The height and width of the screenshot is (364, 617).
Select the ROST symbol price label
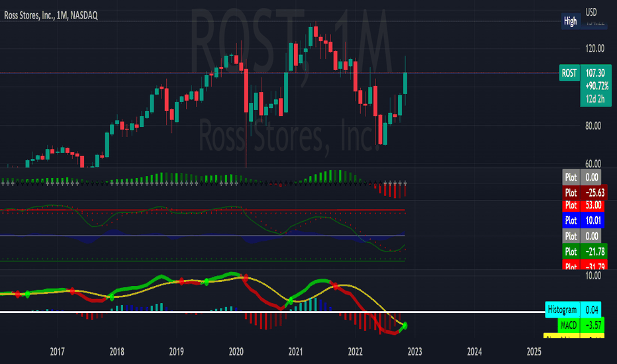(569, 73)
